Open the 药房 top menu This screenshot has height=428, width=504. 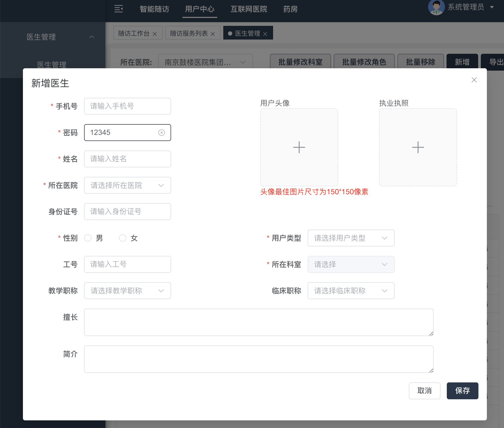290,9
